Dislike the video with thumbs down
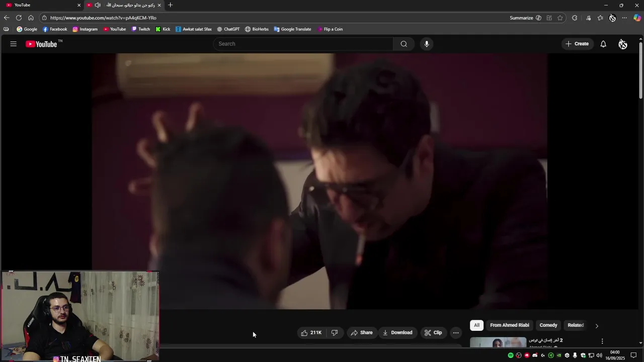 click(x=334, y=333)
